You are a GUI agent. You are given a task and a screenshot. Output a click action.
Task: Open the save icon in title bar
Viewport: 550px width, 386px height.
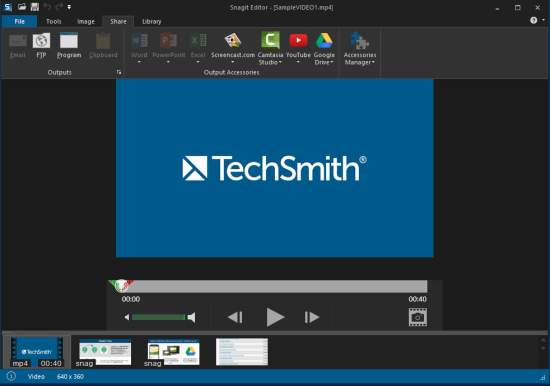pyautogui.click(x=34, y=7)
